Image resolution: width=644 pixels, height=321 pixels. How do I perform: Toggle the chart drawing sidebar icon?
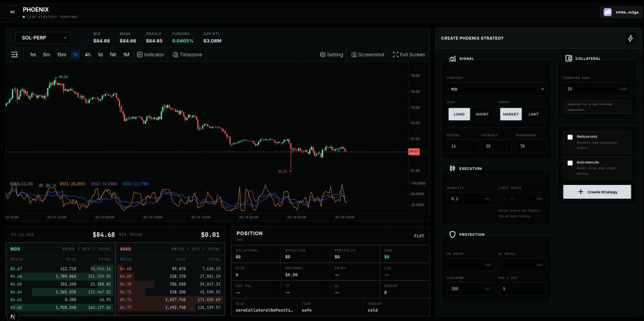point(14,55)
